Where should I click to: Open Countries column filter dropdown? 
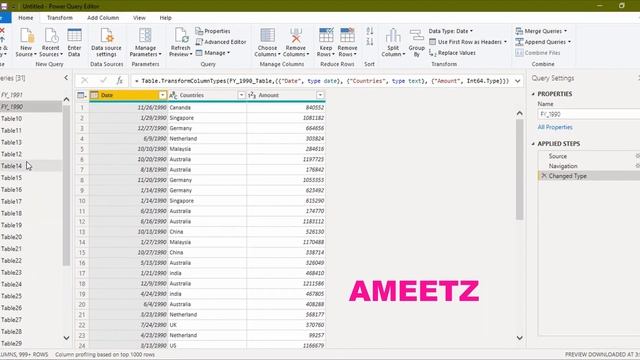[241, 95]
